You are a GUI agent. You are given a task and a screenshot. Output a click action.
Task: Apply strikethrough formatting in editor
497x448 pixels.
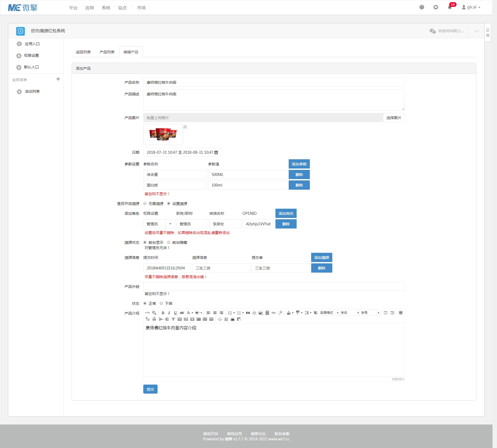tap(182, 313)
